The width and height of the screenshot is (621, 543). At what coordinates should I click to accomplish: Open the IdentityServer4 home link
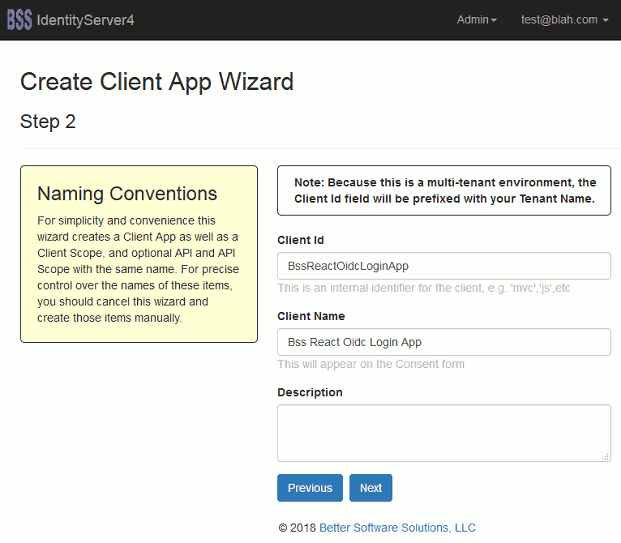(x=85, y=20)
